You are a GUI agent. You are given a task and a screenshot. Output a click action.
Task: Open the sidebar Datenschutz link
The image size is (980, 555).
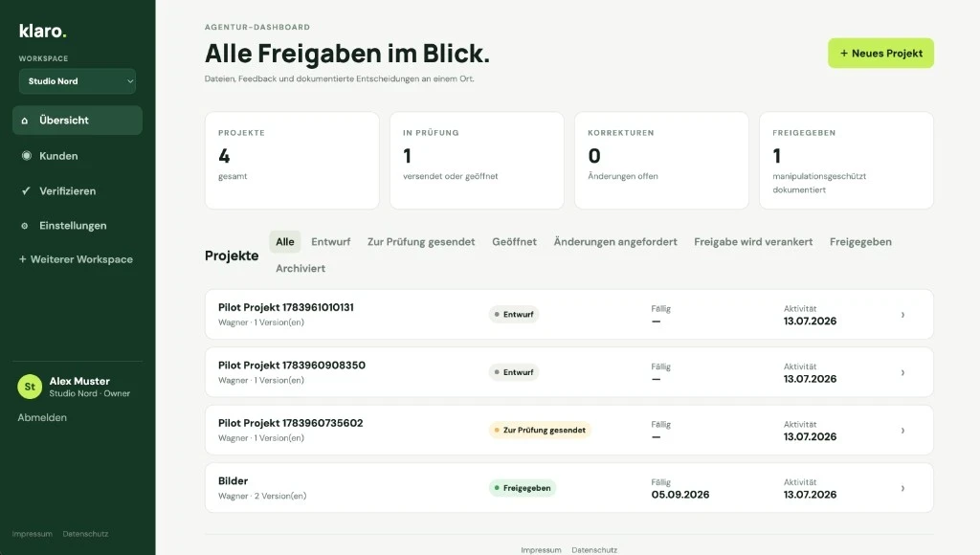point(85,534)
